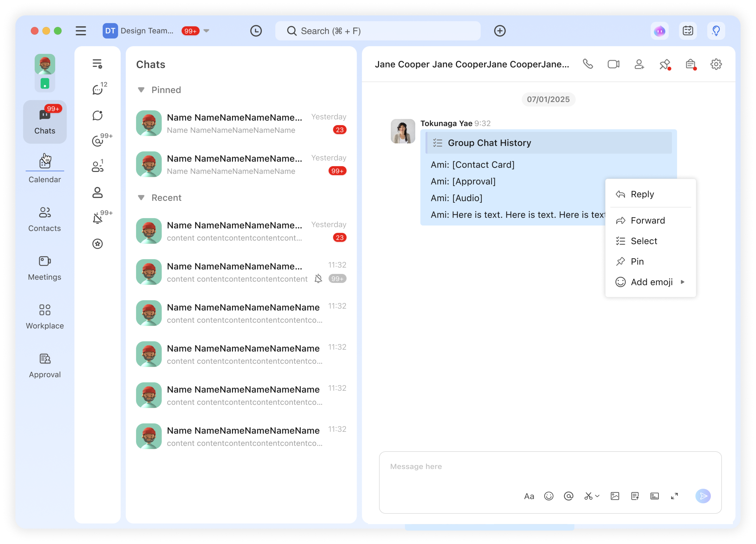Click the Search field in top bar
This screenshot has width=756, height=544.
click(378, 31)
